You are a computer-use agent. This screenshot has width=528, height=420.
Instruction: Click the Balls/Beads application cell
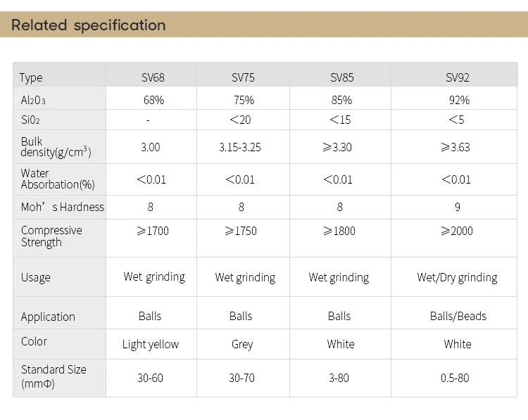458,316
